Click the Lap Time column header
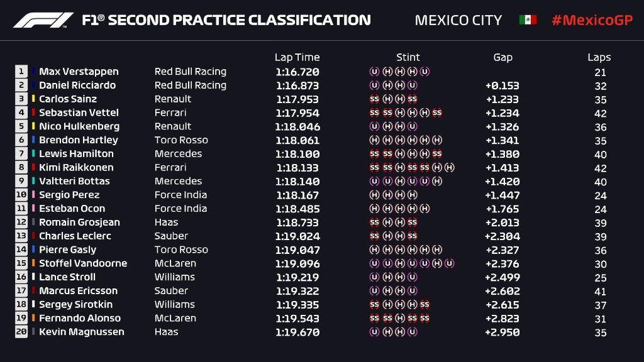Viewport: 644px width, 362px height. 297,57
